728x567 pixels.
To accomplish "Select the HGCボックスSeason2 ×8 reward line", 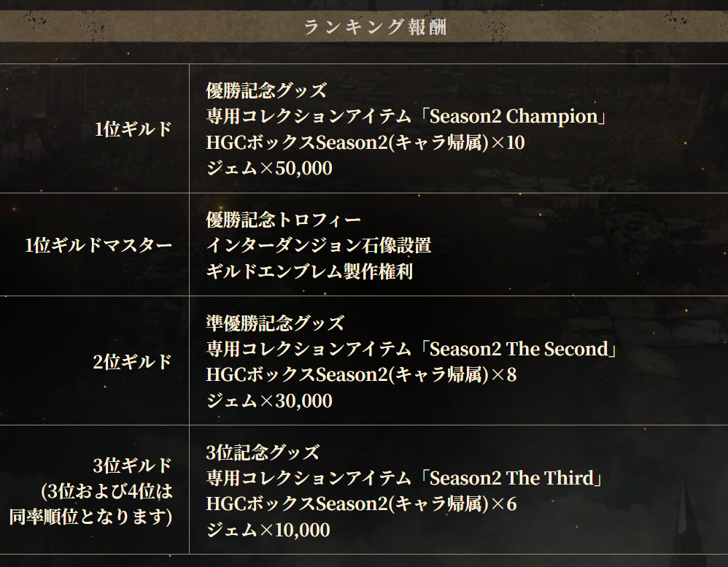I will [x=361, y=375].
